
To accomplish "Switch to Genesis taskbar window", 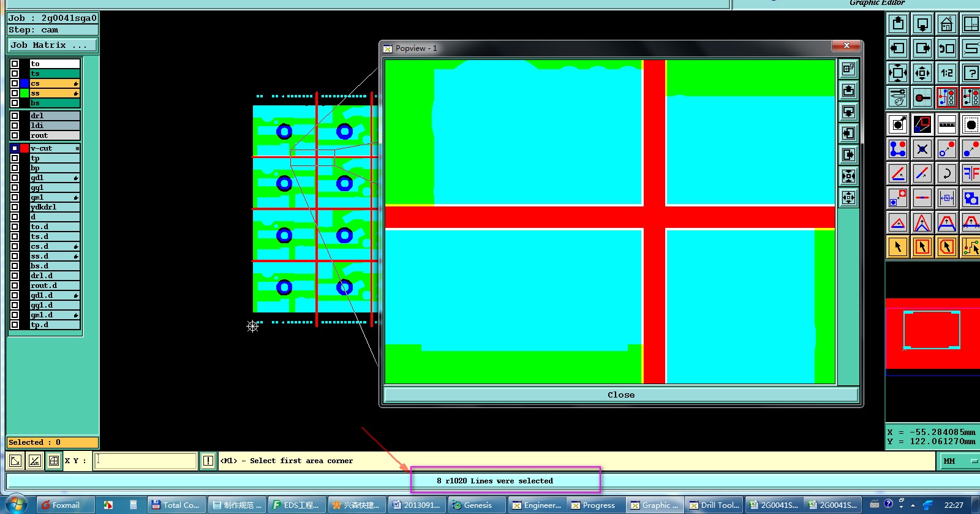I will pos(477,505).
